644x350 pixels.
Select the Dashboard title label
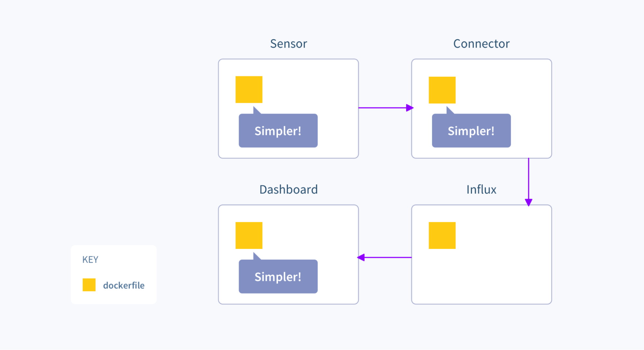click(x=288, y=190)
